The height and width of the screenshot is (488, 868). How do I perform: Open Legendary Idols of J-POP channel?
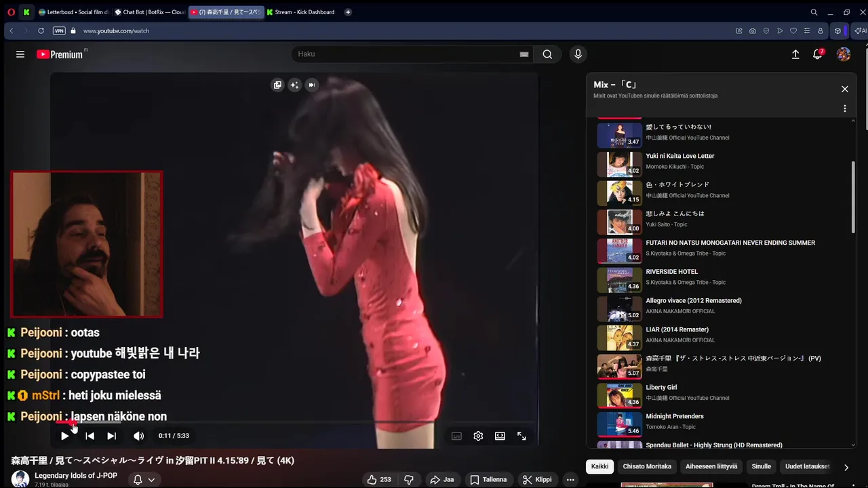[x=76, y=476]
